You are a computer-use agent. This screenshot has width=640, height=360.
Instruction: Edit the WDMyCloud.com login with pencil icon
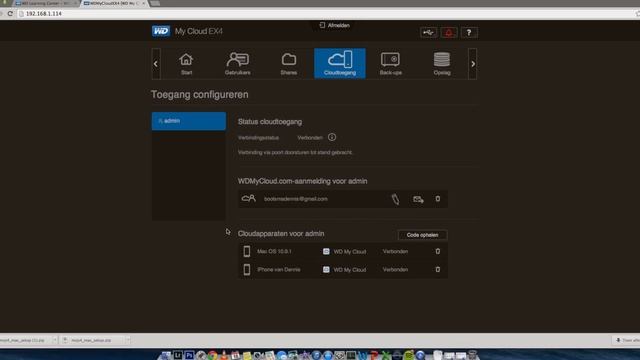click(395, 199)
